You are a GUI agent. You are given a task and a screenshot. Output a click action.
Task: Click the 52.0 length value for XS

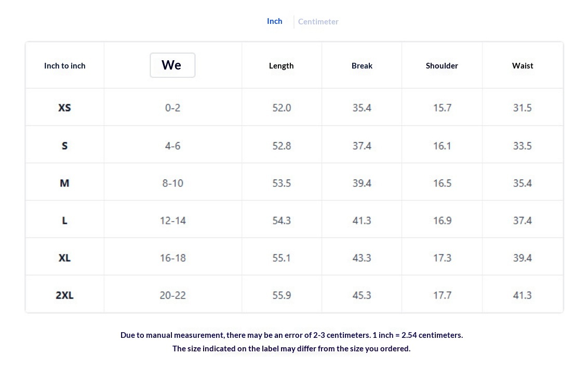coord(282,108)
